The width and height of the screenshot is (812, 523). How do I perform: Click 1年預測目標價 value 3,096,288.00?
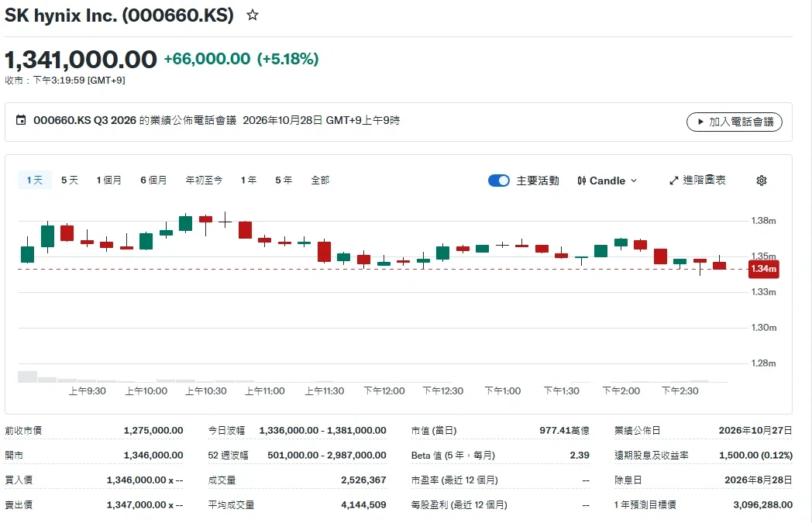point(763,505)
